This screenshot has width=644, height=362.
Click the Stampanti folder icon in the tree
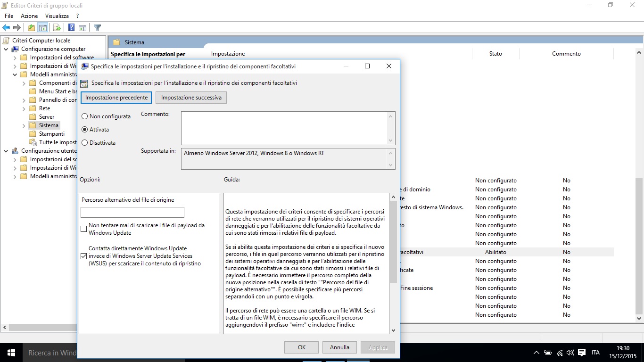coord(33,134)
